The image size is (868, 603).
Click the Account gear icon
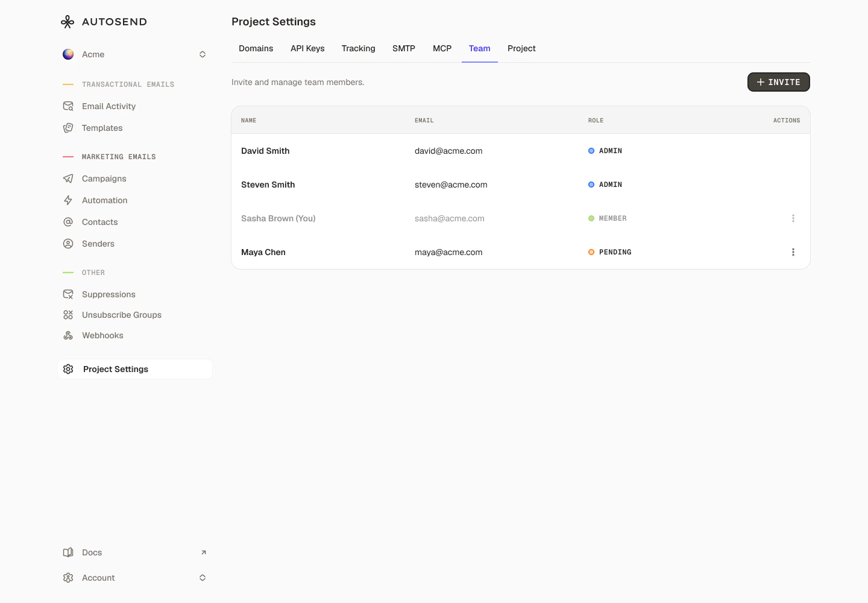click(68, 578)
